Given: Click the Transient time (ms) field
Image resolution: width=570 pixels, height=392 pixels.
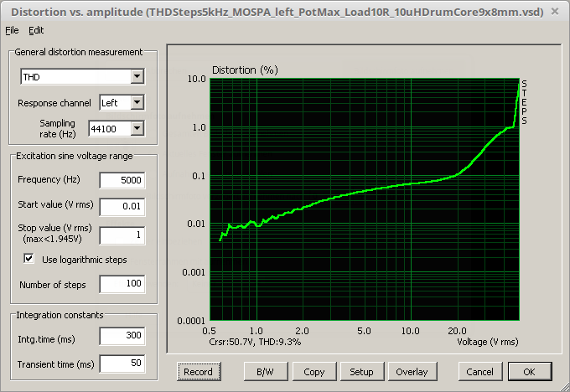Looking at the screenshot, I should tap(122, 364).
